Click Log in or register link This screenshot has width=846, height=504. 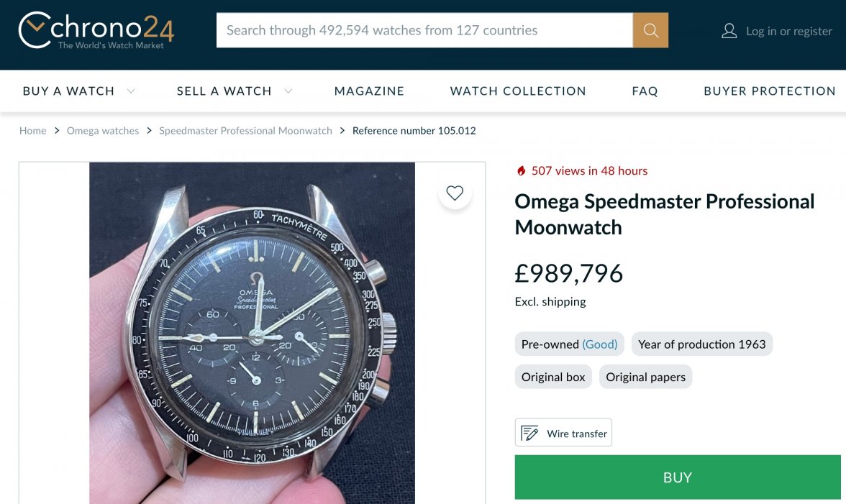tap(788, 31)
